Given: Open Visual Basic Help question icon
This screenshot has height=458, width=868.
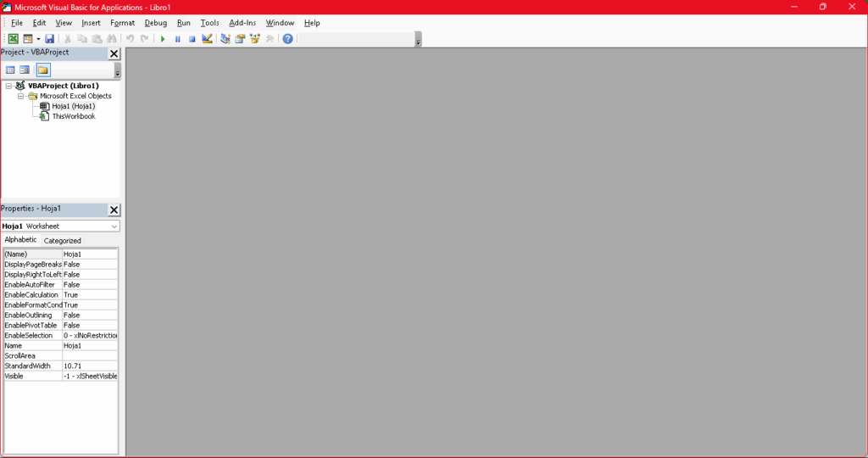Looking at the screenshot, I should click(288, 39).
